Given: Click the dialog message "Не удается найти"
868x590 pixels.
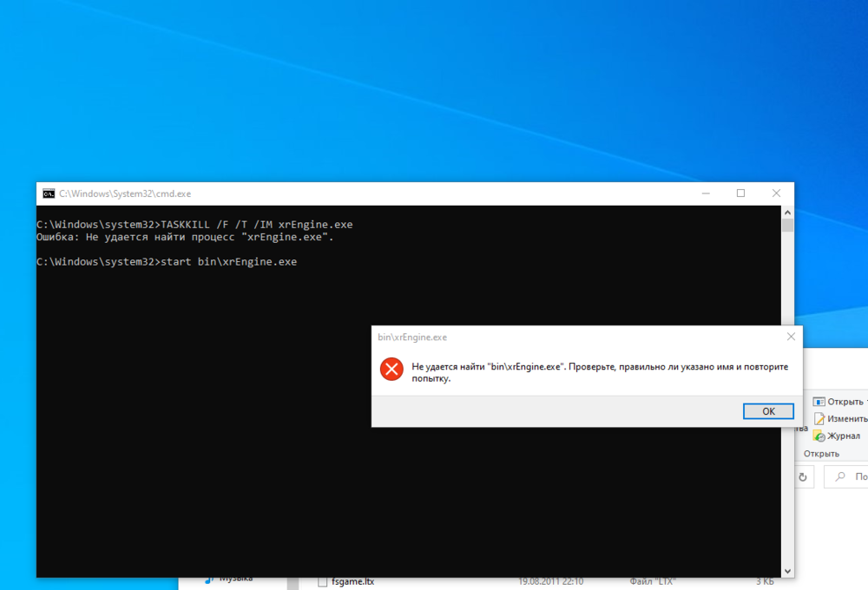Looking at the screenshot, I should pos(600,372).
